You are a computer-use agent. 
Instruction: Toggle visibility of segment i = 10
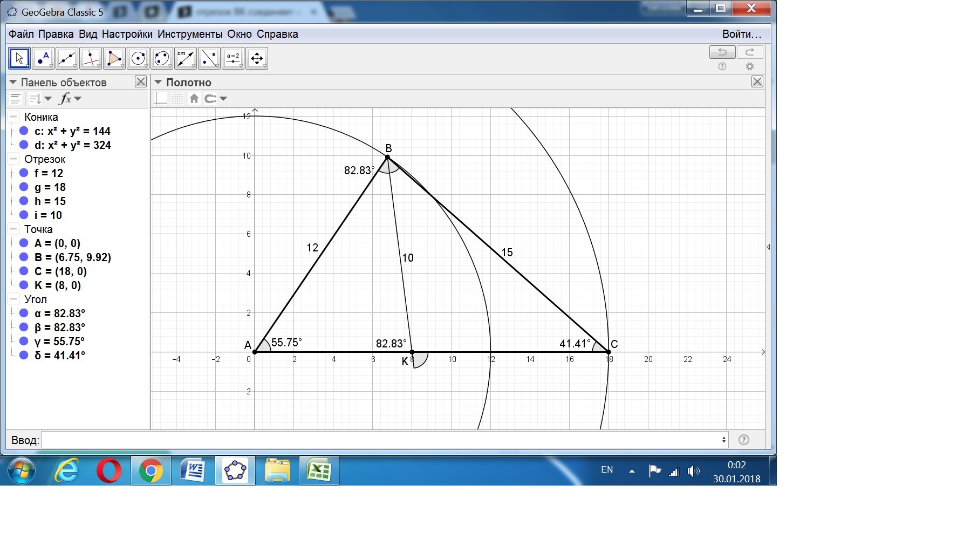tap(24, 215)
